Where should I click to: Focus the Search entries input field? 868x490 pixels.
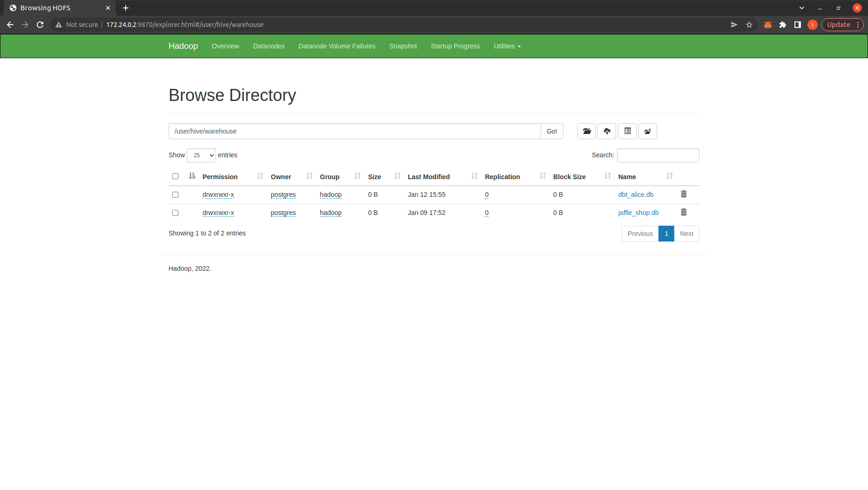pos(658,155)
